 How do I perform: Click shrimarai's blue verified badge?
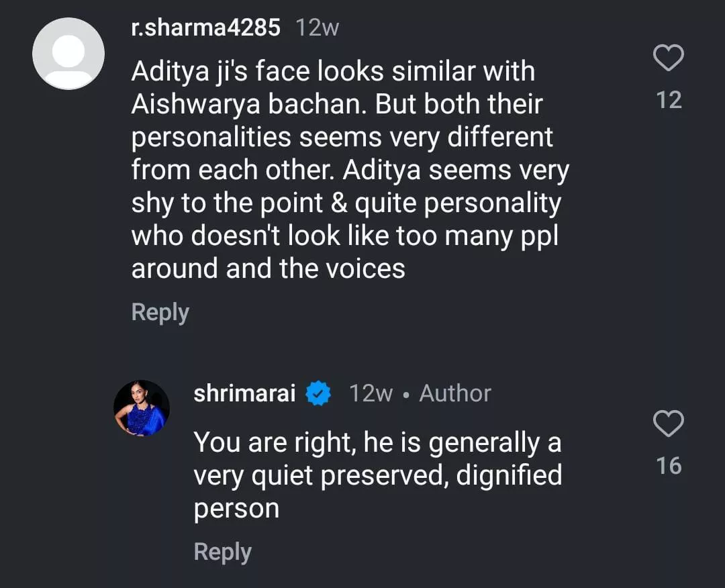point(318,393)
